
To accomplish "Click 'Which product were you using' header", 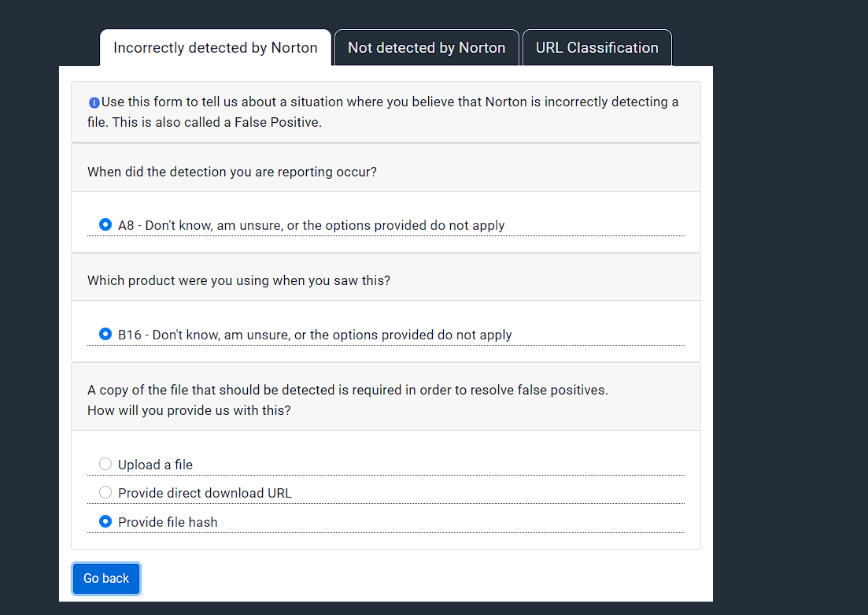I will click(x=238, y=280).
